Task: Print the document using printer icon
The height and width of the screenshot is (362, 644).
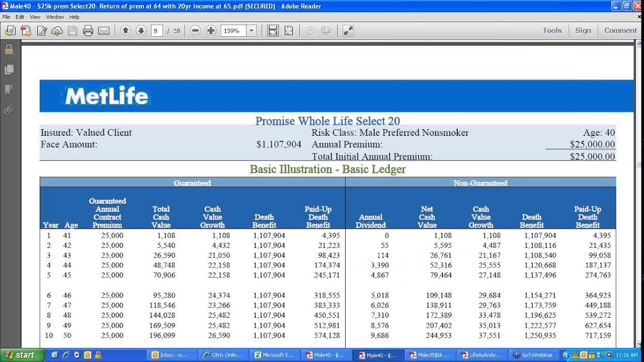Action: [88, 31]
